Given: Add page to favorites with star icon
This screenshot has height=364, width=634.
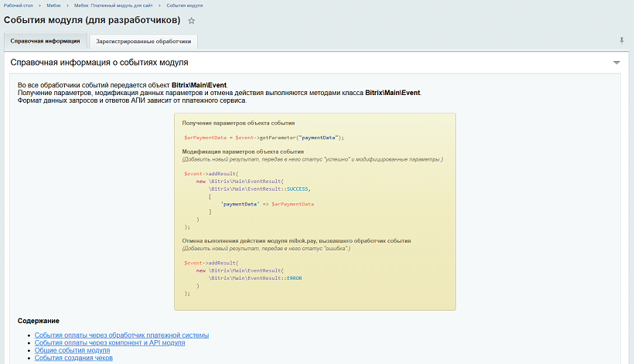Looking at the screenshot, I should 192,21.
